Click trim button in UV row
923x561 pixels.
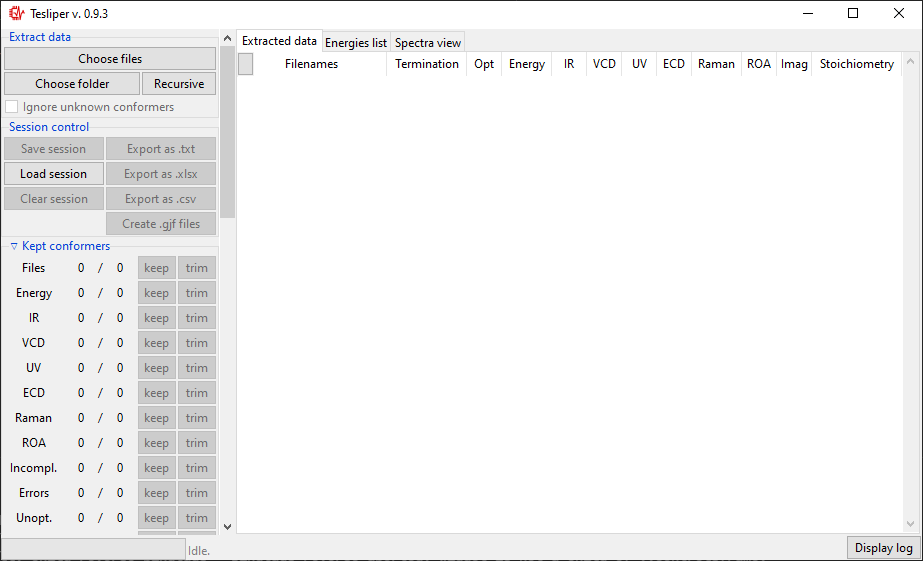[x=197, y=368]
